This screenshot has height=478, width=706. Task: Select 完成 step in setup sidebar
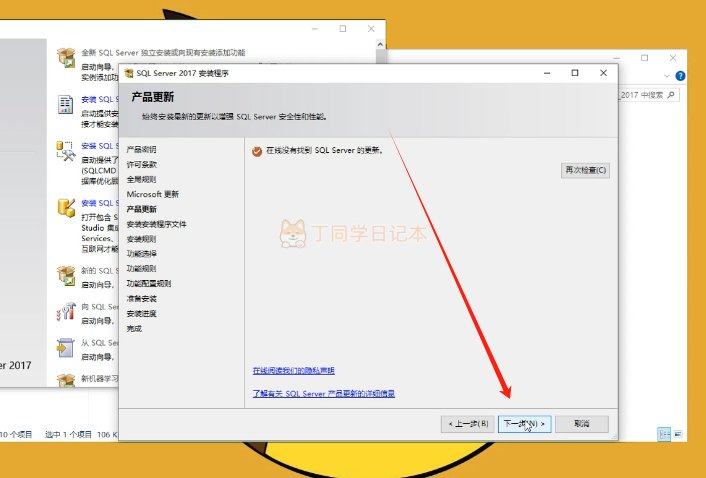(134, 329)
